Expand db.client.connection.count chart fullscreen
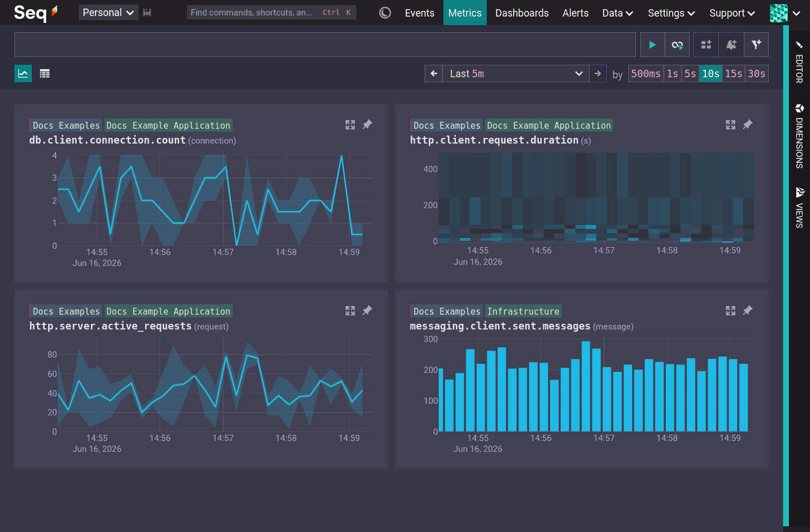The width and height of the screenshot is (810, 532). [x=350, y=125]
